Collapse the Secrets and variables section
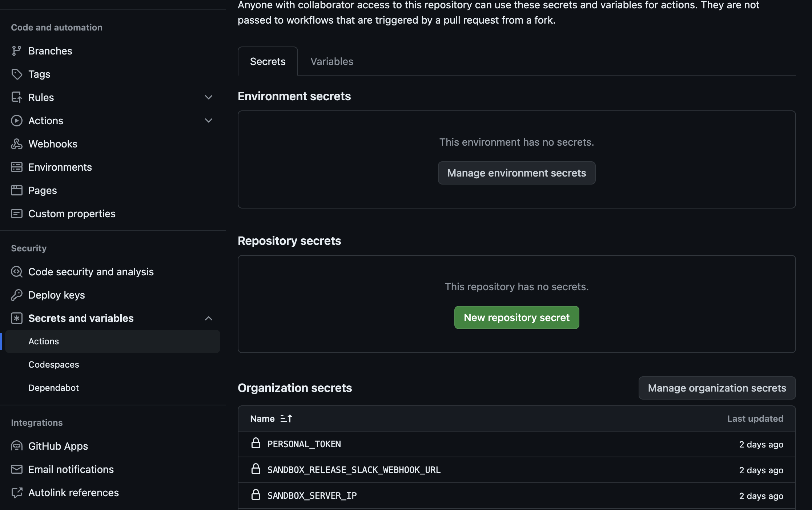812x510 pixels. tap(209, 318)
